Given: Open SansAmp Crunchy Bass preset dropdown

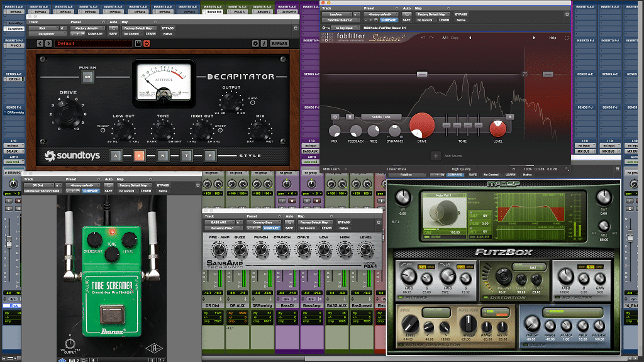Looking at the screenshot, I should [264, 222].
